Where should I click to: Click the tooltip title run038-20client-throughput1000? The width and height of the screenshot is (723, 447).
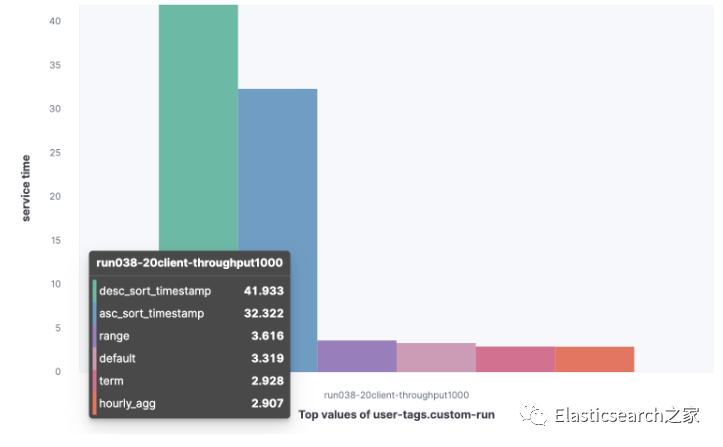[188, 263]
